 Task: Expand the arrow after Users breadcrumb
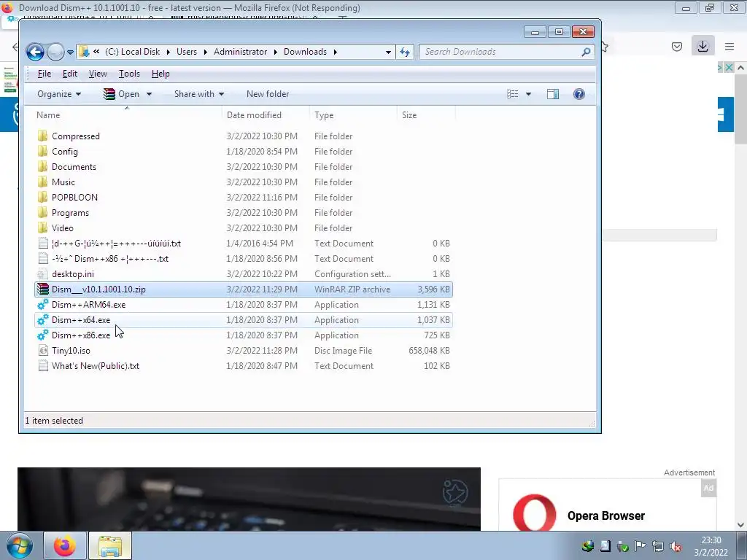(x=205, y=52)
